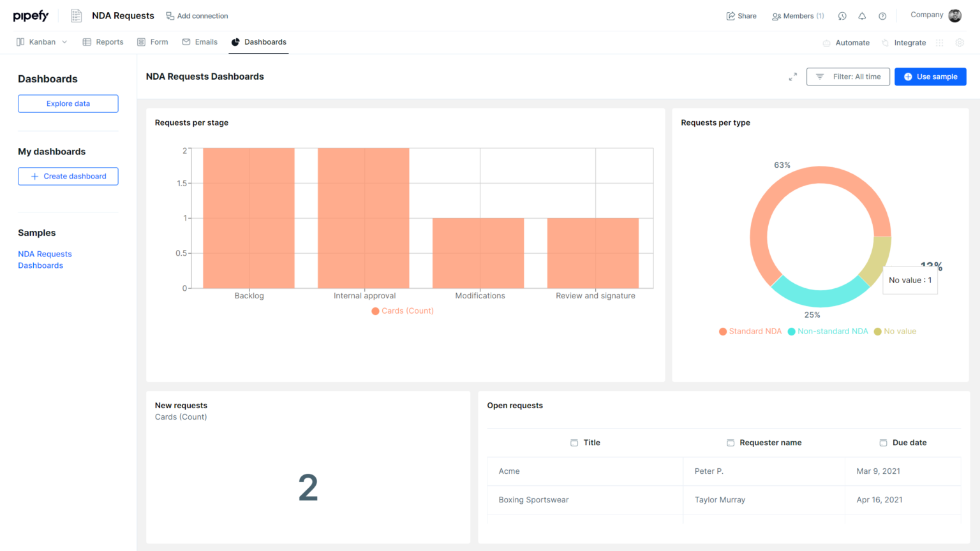Open pipe settings with the gear icon

[960, 42]
